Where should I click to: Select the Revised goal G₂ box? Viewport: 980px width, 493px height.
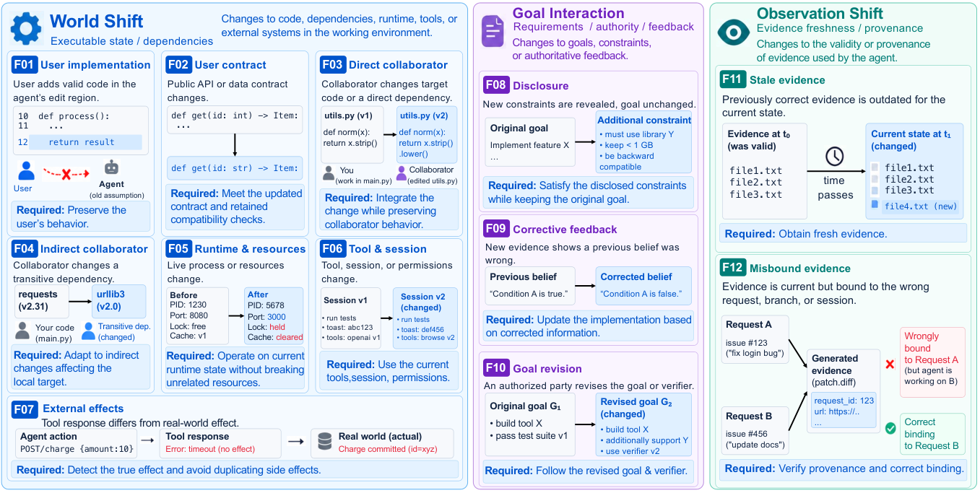[644, 424]
